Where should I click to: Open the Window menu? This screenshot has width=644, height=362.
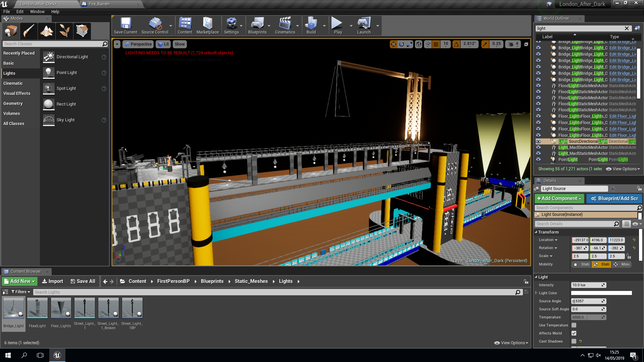click(37, 11)
